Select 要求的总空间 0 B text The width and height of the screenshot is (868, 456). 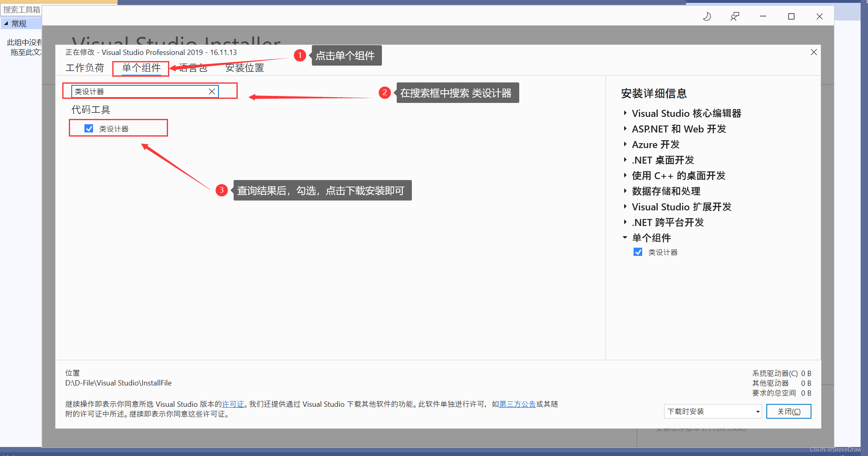click(x=782, y=393)
